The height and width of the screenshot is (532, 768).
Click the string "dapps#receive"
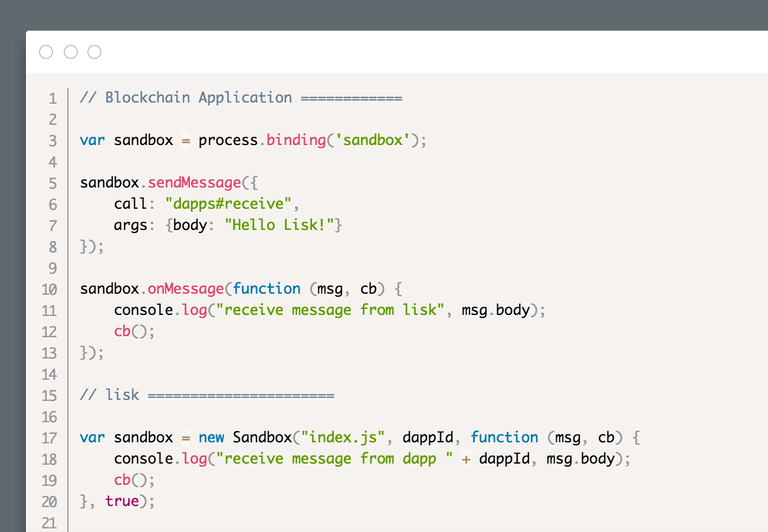(228, 204)
